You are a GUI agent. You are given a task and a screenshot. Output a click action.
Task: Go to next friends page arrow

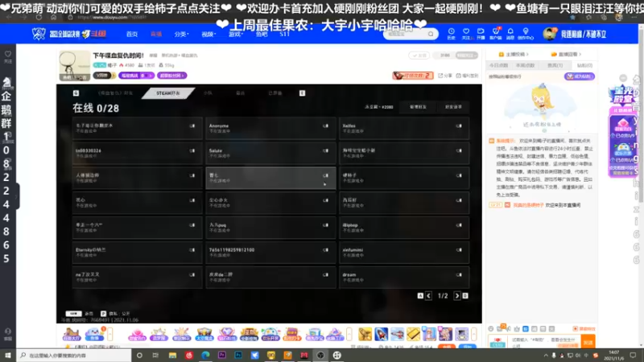tap(456, 296)
